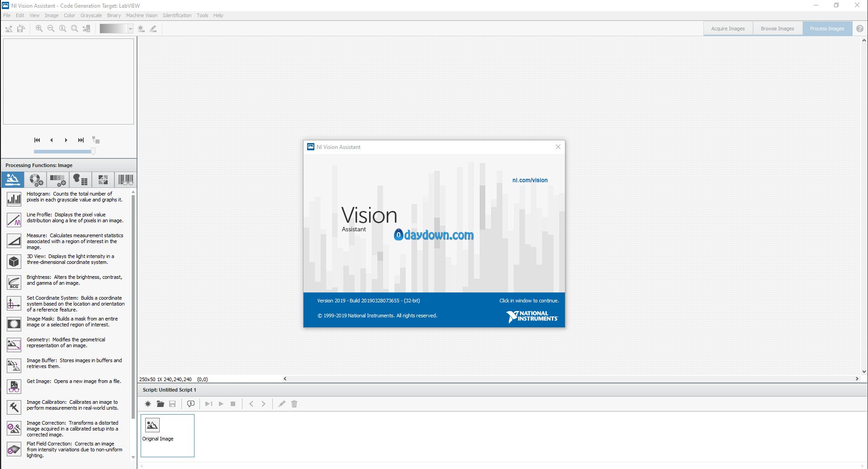Go to previous image in browser
This screenshot has height=469, width=868.
pos(52,140)
